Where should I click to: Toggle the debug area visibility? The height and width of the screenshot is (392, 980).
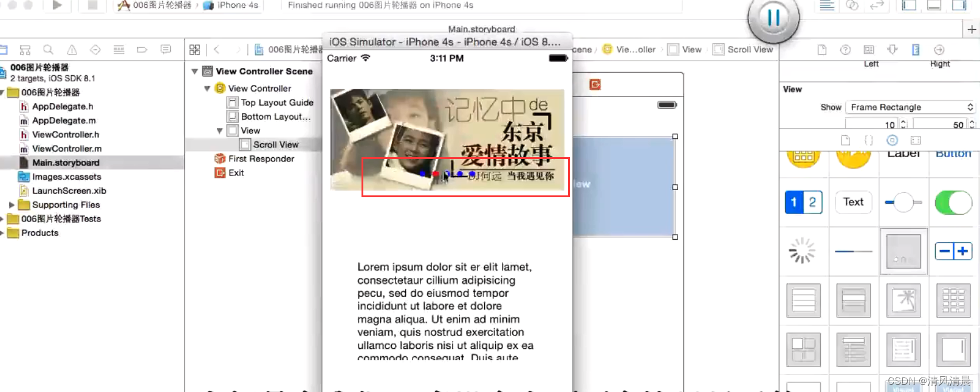(934, 5)
